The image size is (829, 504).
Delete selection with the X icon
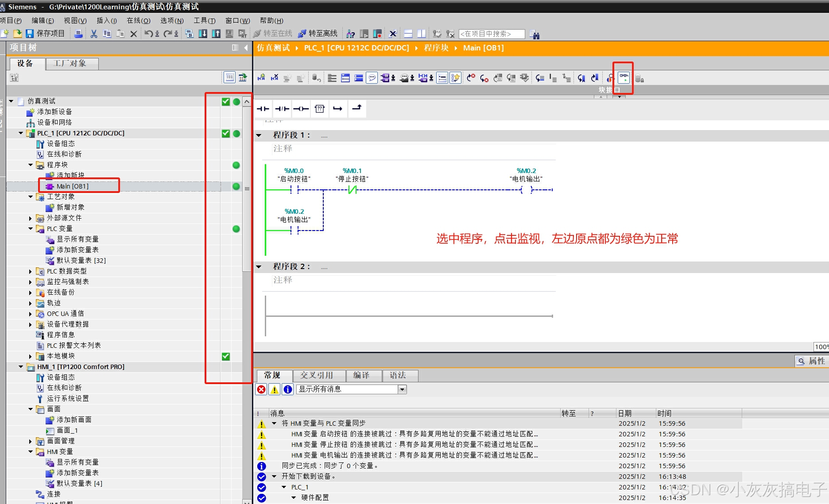pyautogui.click(x=134, y=34)
